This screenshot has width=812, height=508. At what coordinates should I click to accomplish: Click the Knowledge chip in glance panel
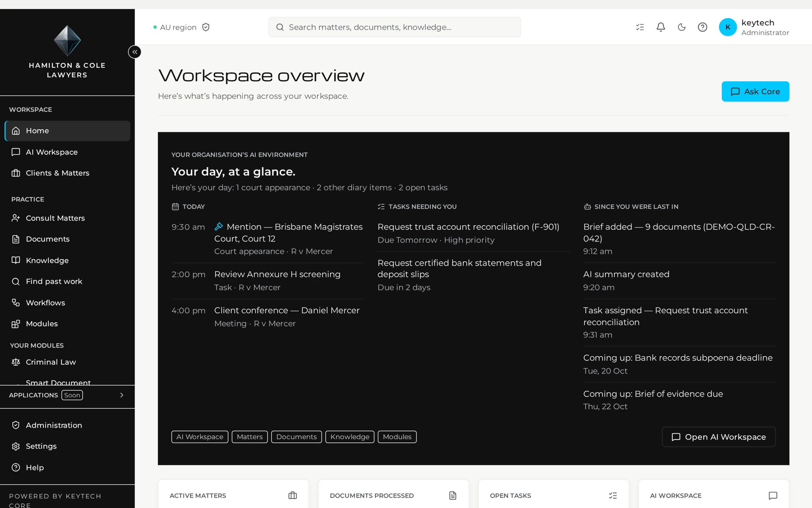pos(350,437)
